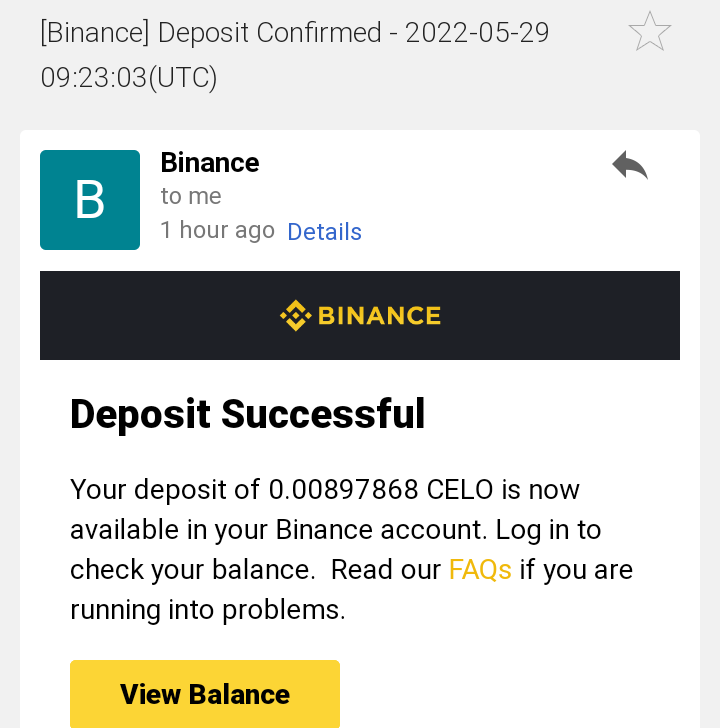
Task: Click the Binance diamond logo icon
Action: pos(295,316)
